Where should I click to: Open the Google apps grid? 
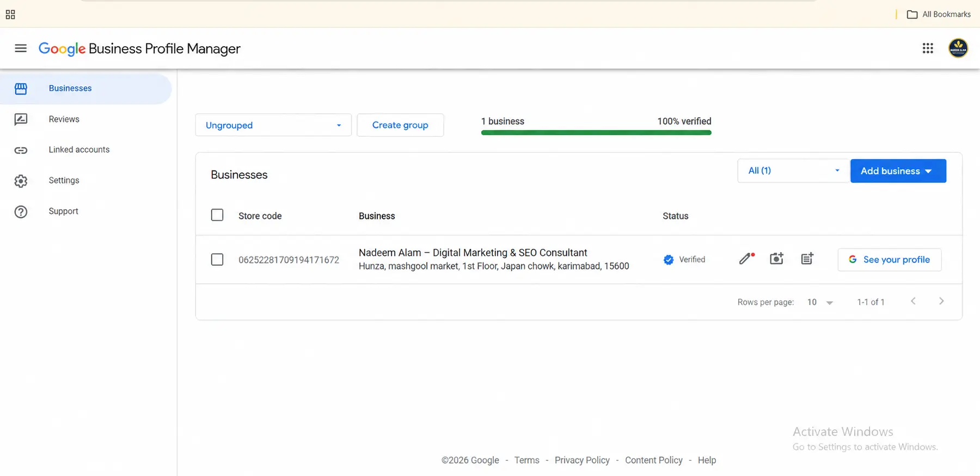point(928,48)
